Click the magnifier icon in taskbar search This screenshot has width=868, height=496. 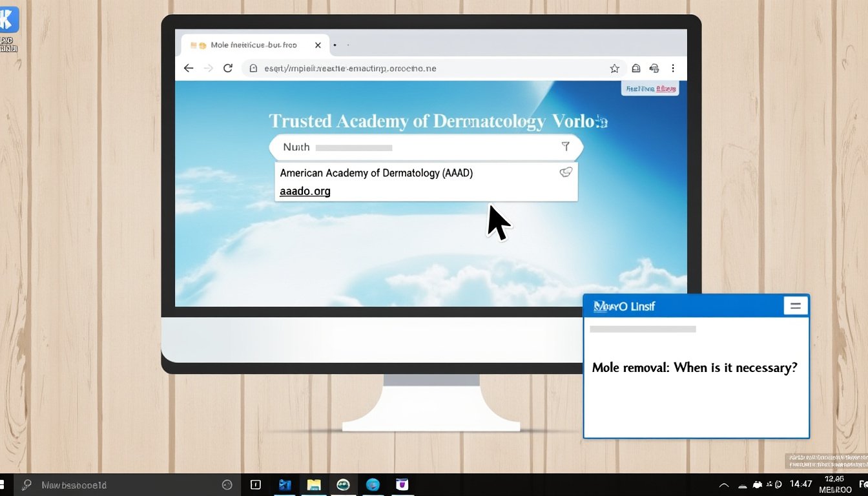27,484
